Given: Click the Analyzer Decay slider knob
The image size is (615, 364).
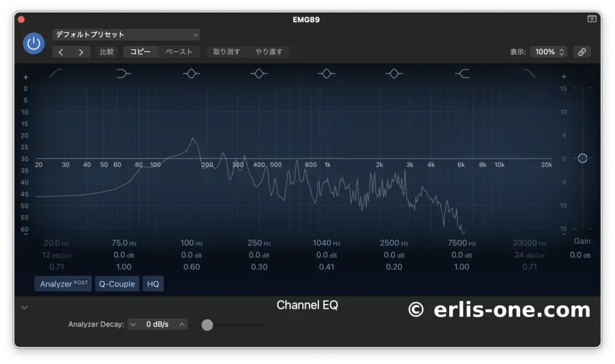Looking at the screenshot, I should [207, 325].
